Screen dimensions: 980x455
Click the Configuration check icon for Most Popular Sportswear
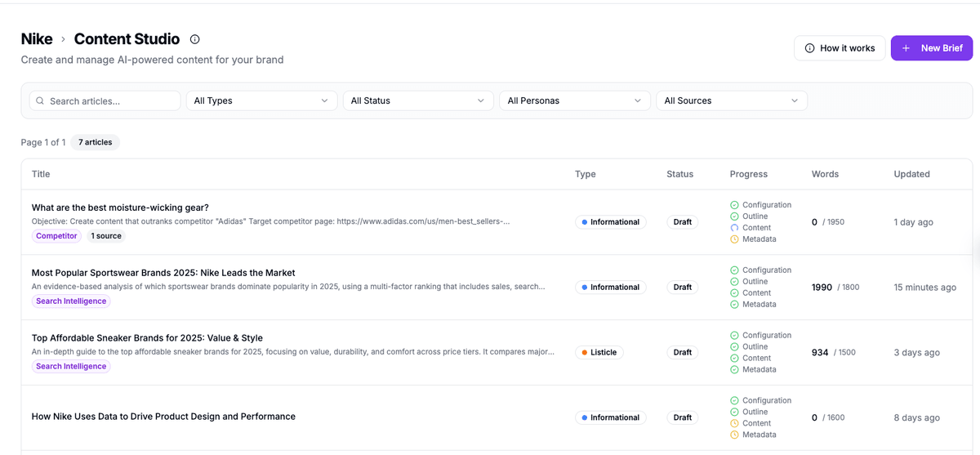(x=734, y=270)
